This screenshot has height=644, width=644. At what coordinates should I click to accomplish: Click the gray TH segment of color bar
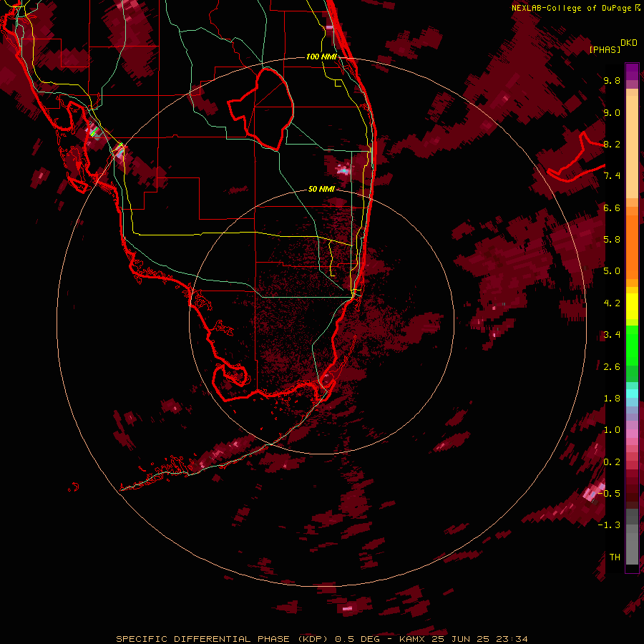[632, 548]
